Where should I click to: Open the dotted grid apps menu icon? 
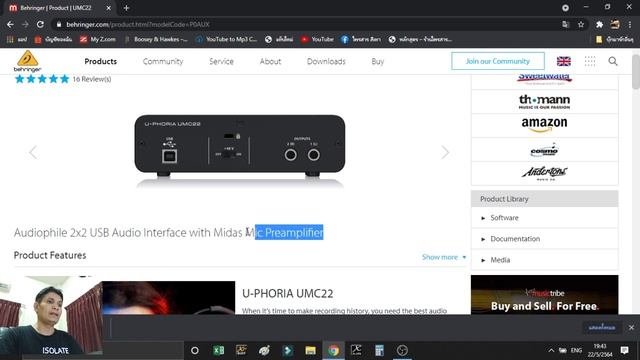coord(590,61)
